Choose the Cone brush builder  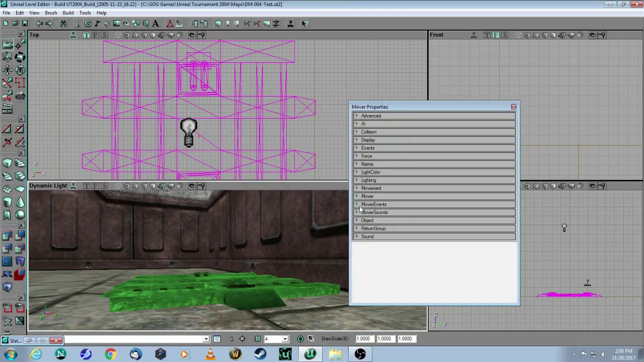(x=20, y=202)
